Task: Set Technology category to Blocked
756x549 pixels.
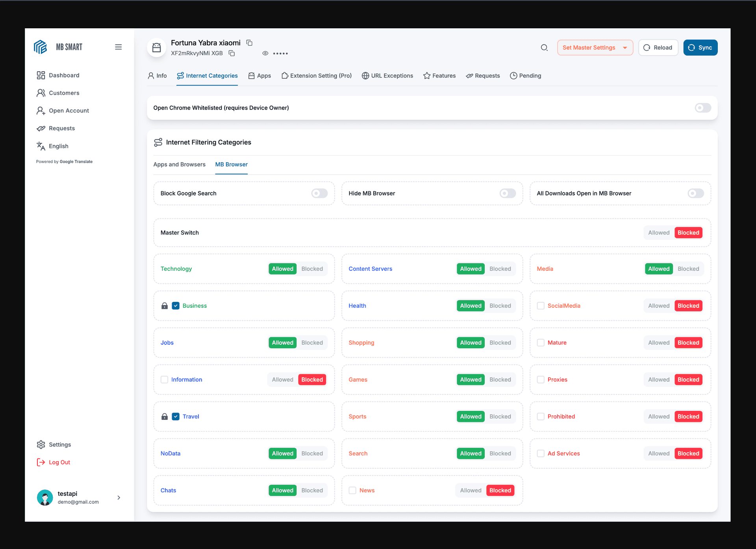Action: pos(312,269)
